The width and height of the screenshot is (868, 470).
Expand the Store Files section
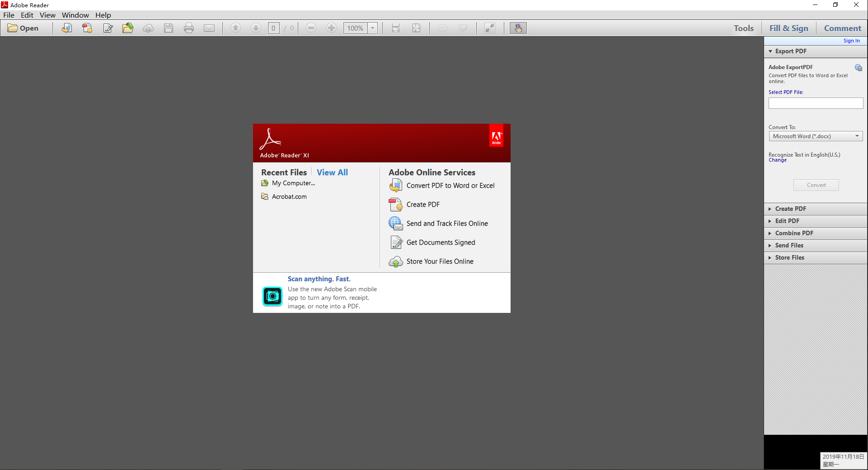coord(816,257)
